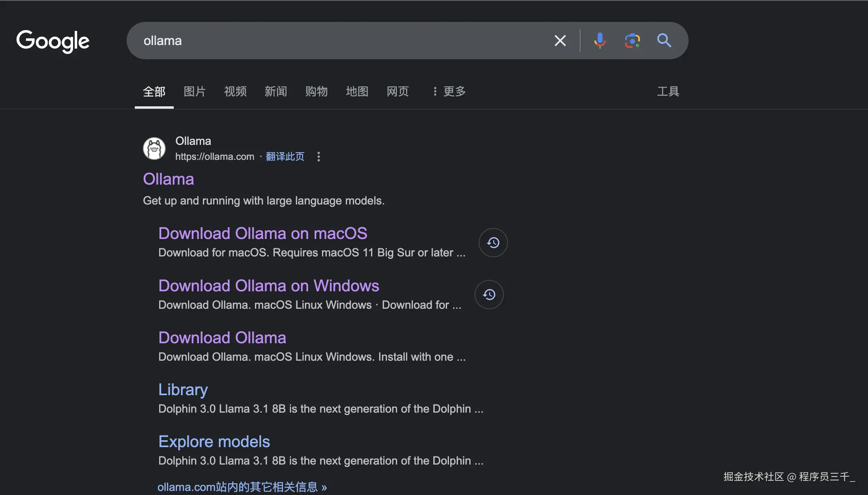Click the Google logo
This screenshot has height=495, width=868.
tap(53, 41)
